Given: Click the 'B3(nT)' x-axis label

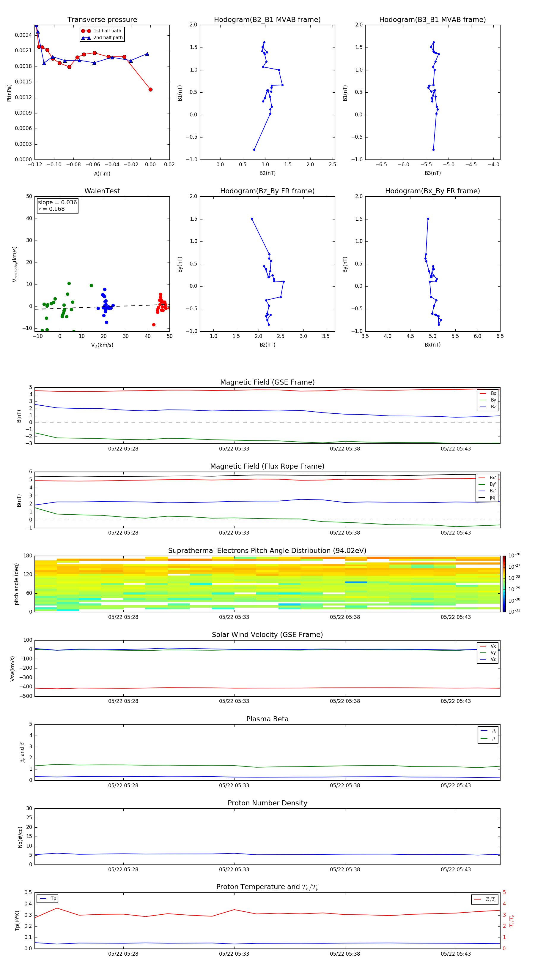Looking at the screenshot, I should (432, 173).
